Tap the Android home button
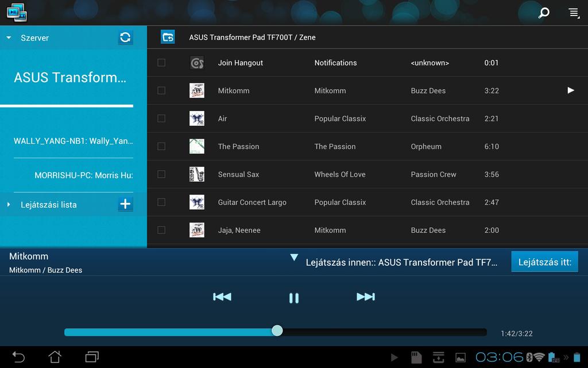 click(x=55, y=356)
